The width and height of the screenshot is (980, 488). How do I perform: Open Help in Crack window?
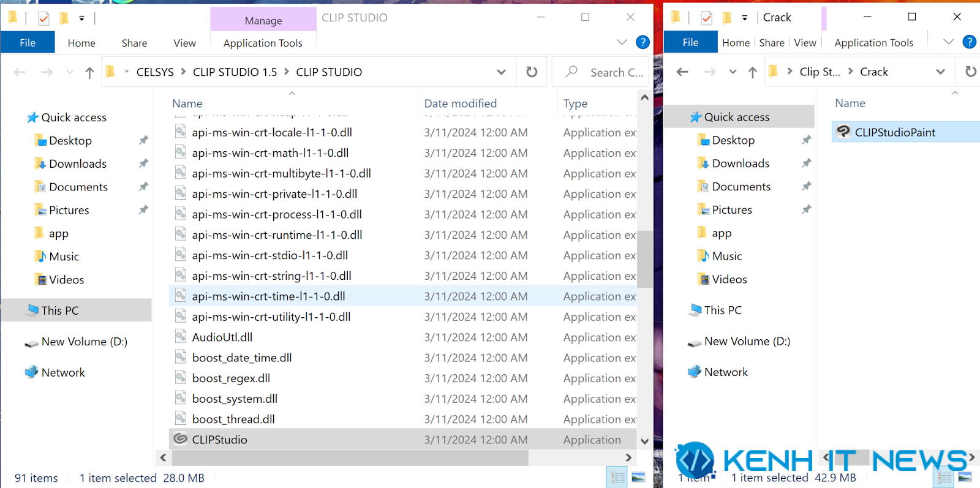(x=969, y=42)
